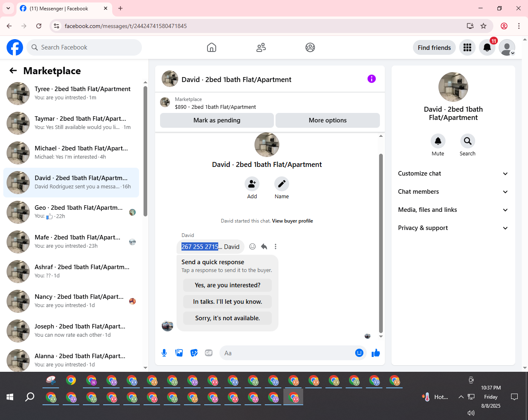The image size is (528, 420).
Task: Open the Taymar conversation
Action: pyautogui.click(x=71, y=123)
